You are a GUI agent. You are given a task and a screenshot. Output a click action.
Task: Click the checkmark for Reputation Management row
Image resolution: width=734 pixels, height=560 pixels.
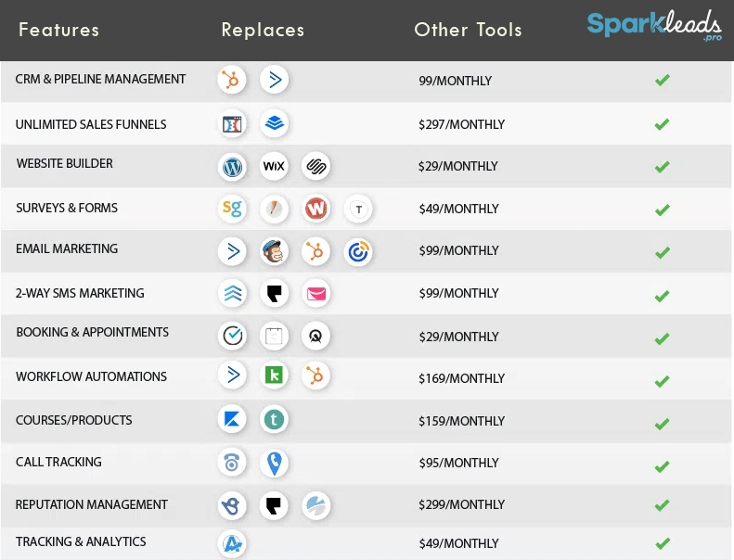[663, 505]
